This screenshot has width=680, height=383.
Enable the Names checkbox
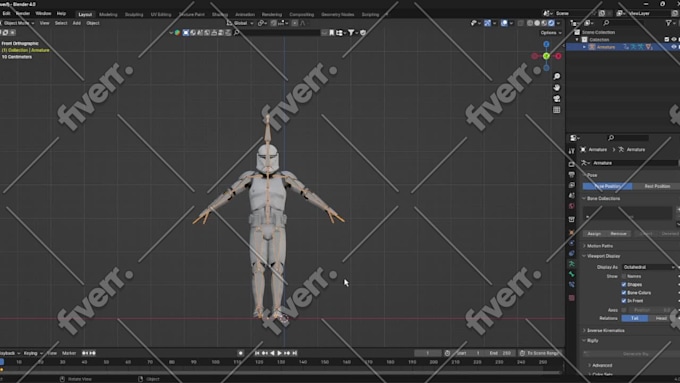tap(624, 276)
